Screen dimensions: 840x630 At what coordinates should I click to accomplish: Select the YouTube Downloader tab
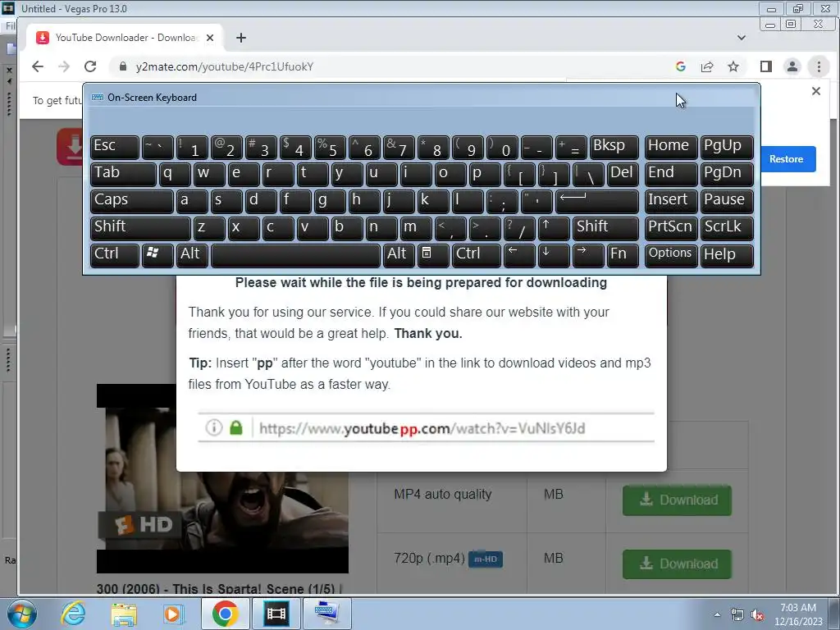point(125,38)
